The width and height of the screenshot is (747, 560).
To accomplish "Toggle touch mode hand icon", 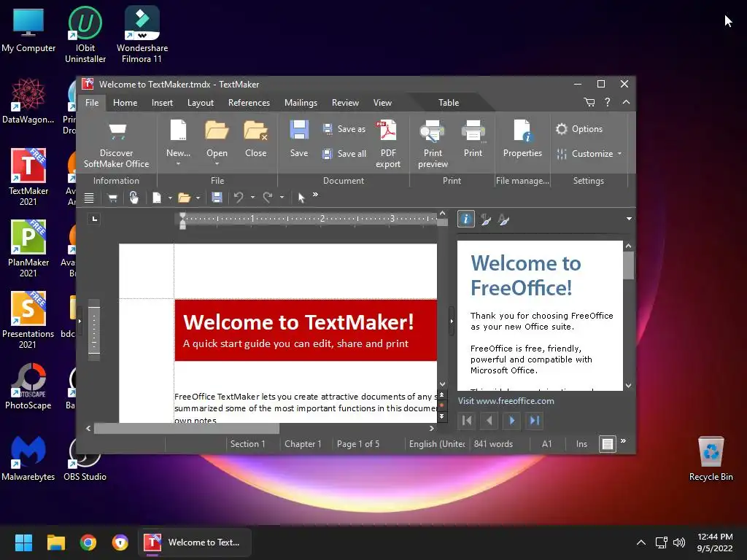I will click(134, 197).
